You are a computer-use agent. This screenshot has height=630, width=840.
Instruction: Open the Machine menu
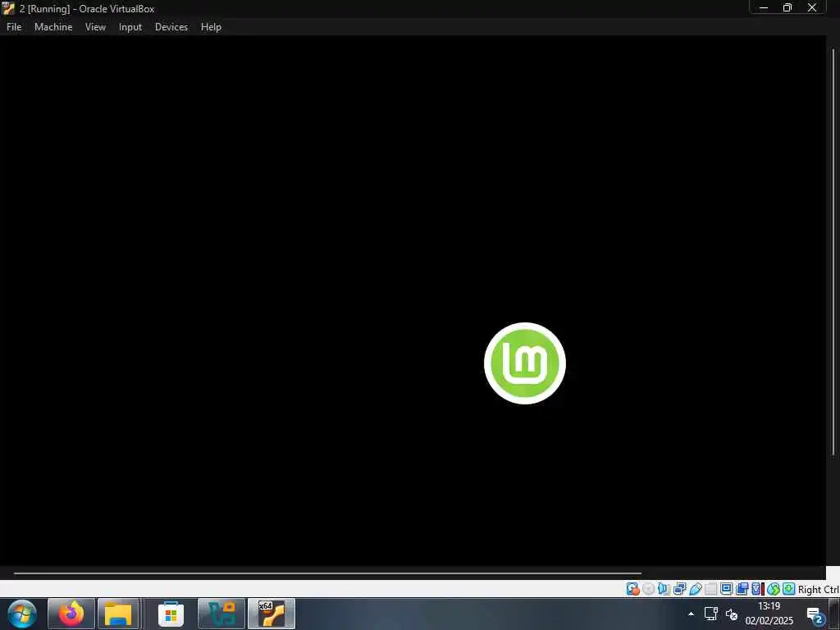click(x=53, y=27)
